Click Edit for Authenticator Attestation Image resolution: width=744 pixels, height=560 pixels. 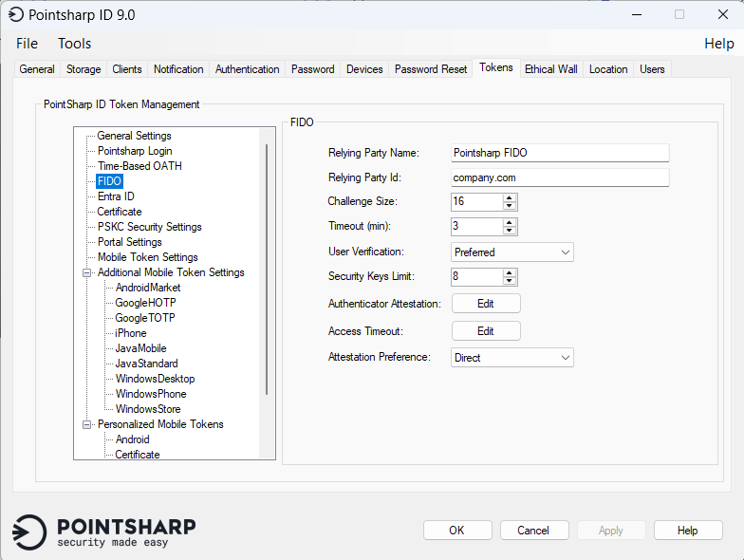coord(486,304)
